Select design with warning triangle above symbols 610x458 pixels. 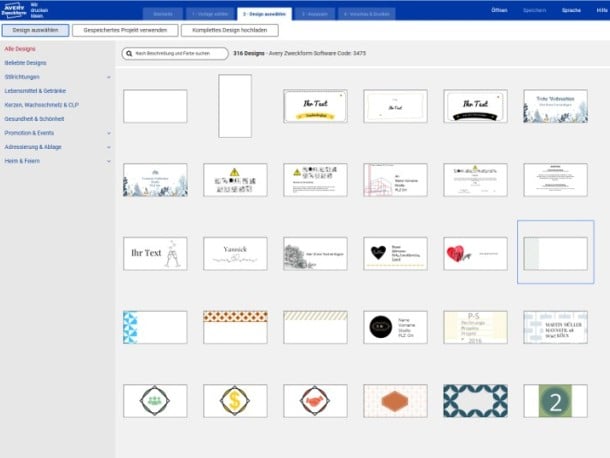tap(235, 180)
